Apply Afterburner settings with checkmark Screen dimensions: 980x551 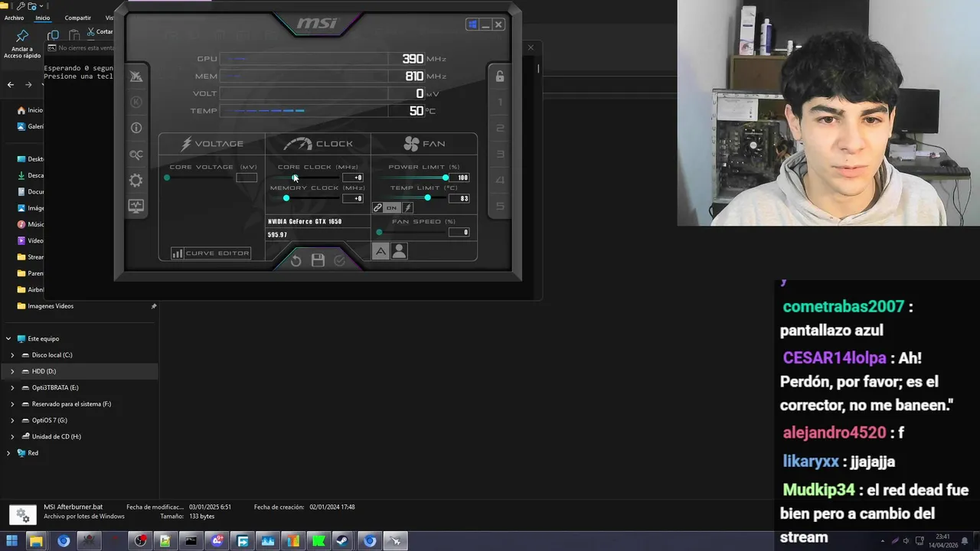pos(339,261)
